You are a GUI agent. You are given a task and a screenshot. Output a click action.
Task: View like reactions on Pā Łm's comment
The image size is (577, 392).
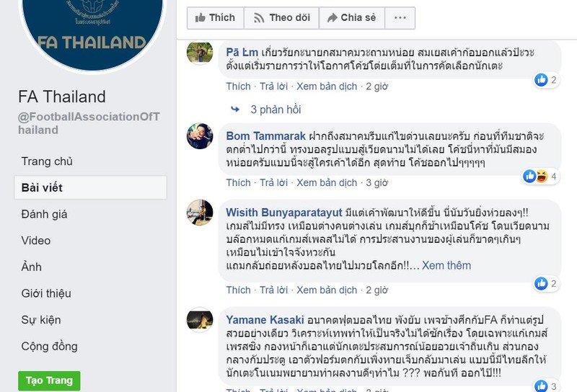(546, 80)
